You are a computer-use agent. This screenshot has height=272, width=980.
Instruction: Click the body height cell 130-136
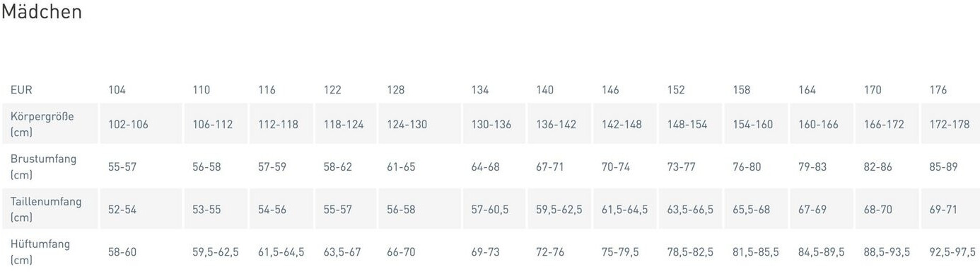point(491,124)
